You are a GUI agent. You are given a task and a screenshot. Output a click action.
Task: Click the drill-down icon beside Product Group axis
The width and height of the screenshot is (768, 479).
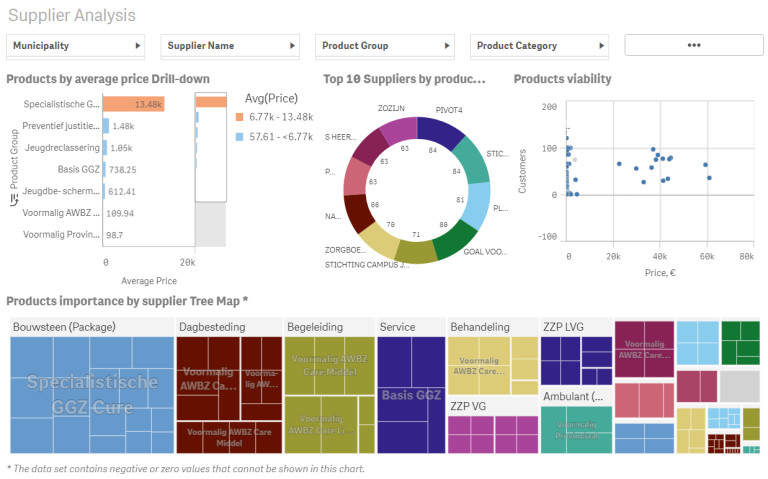(13, 200)
